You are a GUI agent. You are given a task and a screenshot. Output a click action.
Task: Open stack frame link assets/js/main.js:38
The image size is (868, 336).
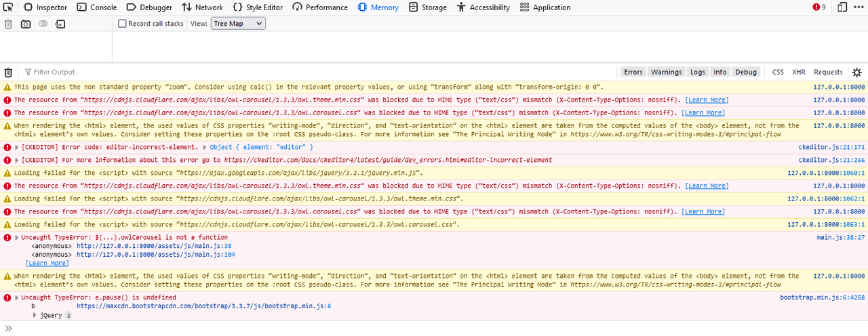pos(154,246)
